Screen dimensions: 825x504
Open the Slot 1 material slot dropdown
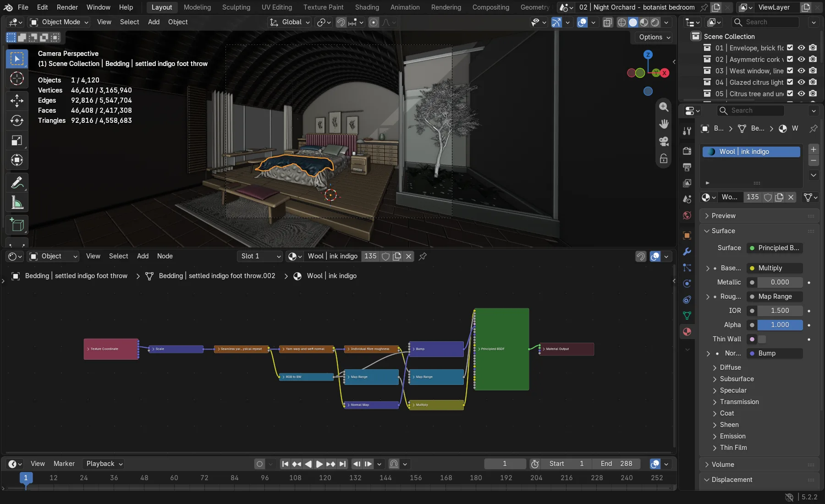[260, 256]
